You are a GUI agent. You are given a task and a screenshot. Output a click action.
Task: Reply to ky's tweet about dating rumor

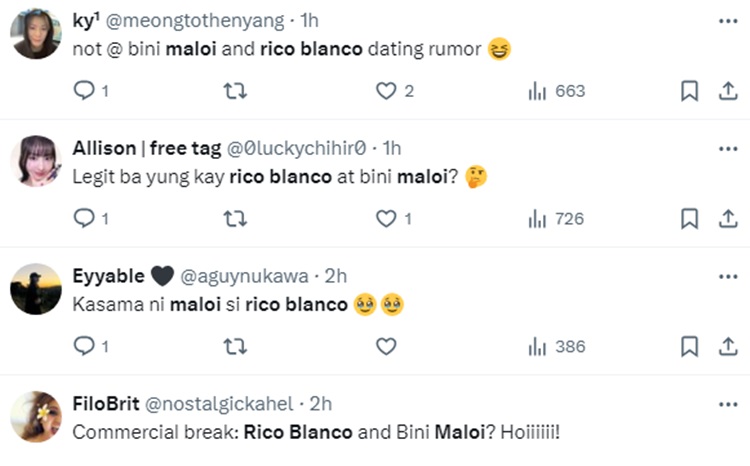pos(85,91)
